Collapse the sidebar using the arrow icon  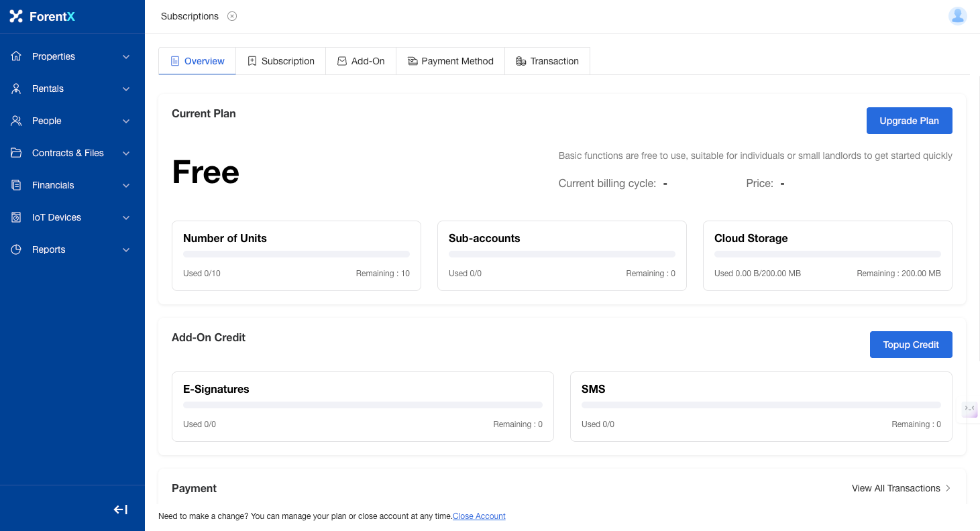click(121, 510)
